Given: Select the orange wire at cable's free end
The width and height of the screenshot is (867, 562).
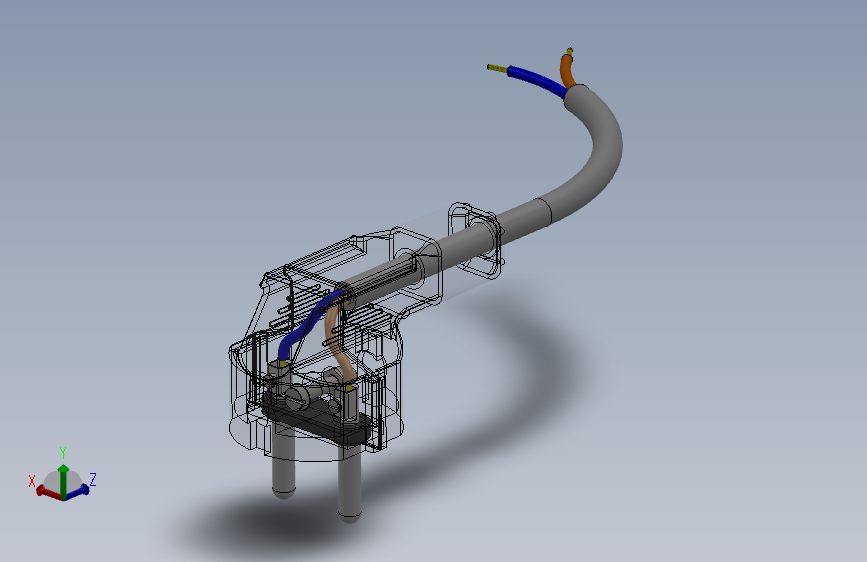Looking at the screenshot, I should click(x=567, y=72).
